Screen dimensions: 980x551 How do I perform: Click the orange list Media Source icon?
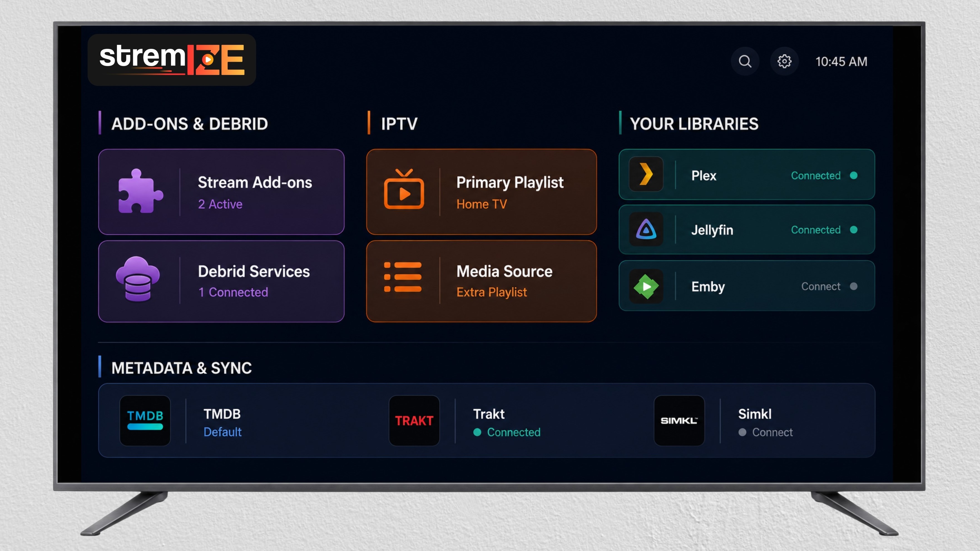tap(403, 277)
